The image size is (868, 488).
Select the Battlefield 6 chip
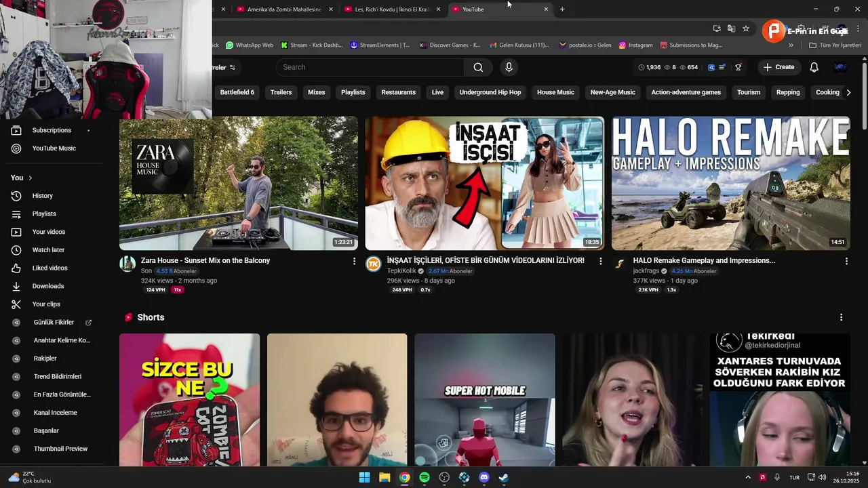click(x=237, y=92)
